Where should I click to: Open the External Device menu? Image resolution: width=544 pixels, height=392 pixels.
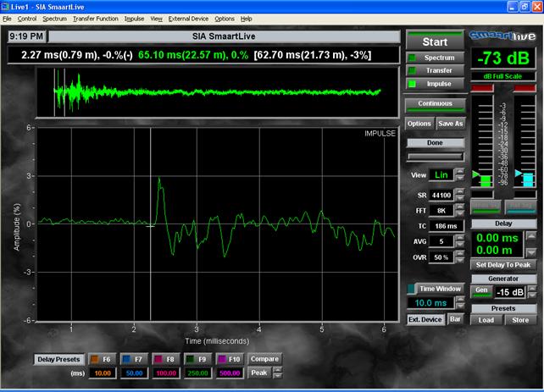click(188, 18)
